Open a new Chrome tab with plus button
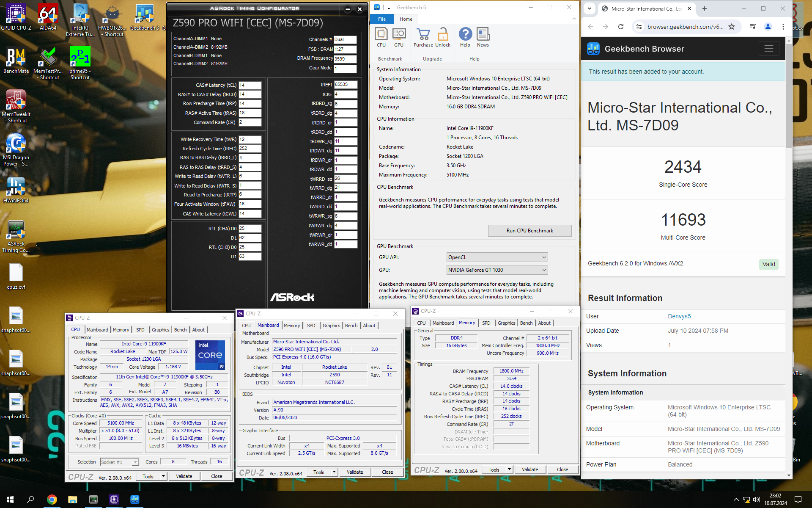Screen dimensions: 812x508 tap(705, 8)
